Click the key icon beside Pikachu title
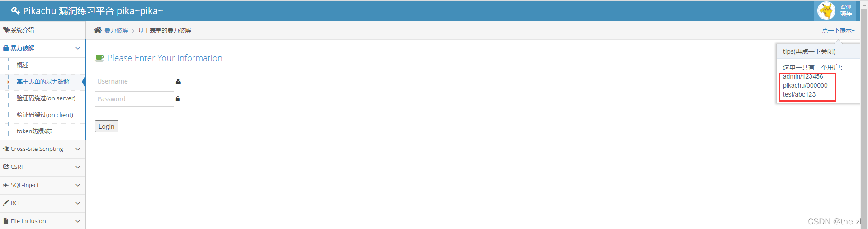 pyautogui.click(x=15, y=11)
